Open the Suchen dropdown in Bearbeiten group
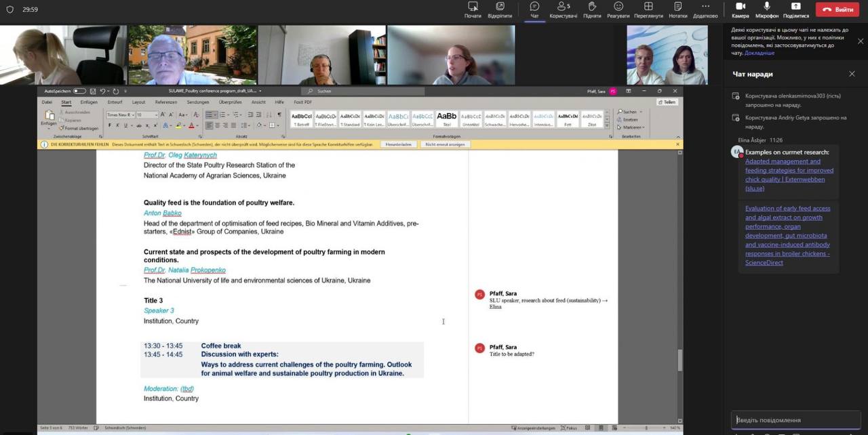Viewport: 868px width, 435px height. click(x=629, y=112)
